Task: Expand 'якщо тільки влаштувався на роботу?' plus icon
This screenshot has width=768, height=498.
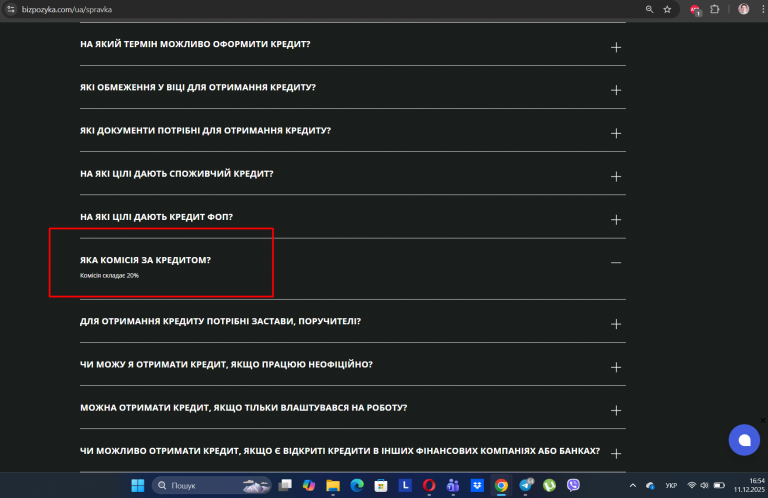Action: point(616,410)
